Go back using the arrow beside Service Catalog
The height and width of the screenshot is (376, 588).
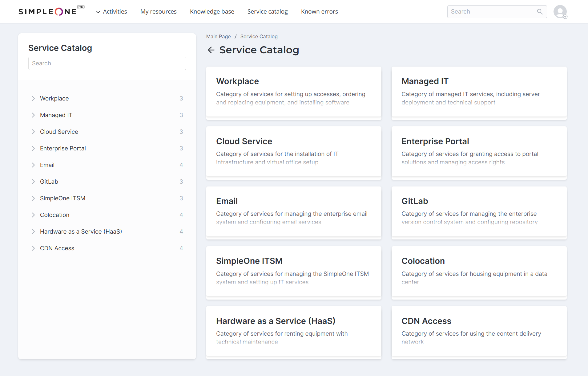click(211, 50)
